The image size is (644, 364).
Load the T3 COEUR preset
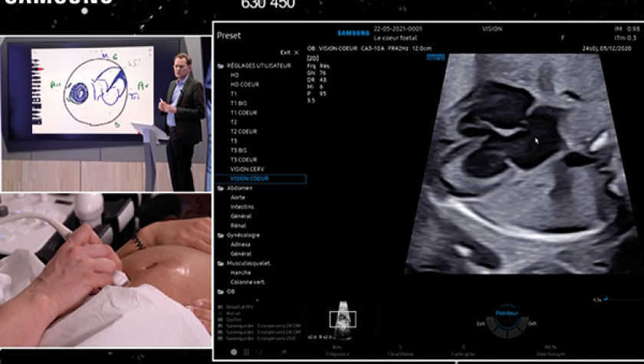[244, 160]
